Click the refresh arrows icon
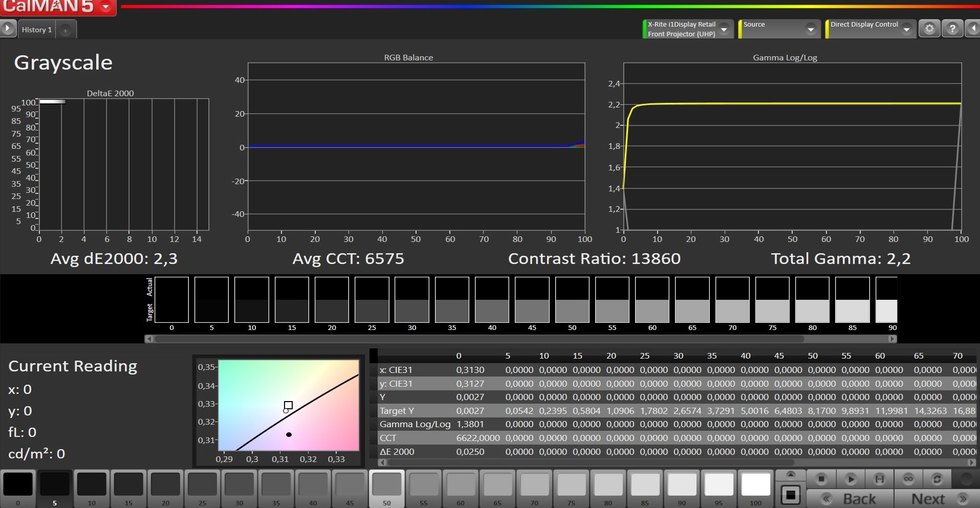 937,479
